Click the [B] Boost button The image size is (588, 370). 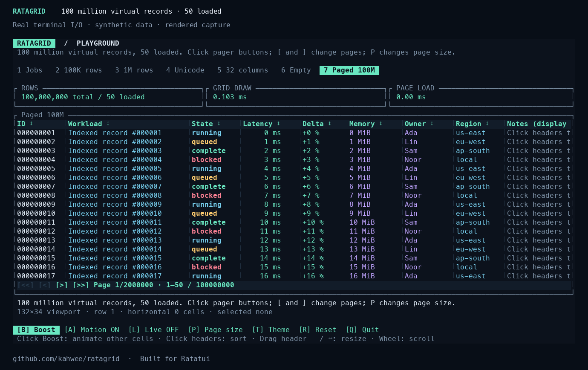tap(36, 330)
